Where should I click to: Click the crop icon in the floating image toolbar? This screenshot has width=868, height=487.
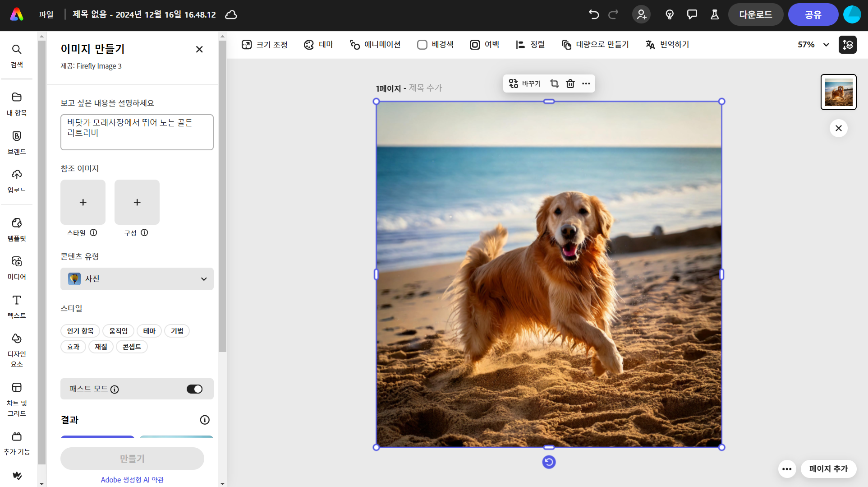tap(554, 83)
